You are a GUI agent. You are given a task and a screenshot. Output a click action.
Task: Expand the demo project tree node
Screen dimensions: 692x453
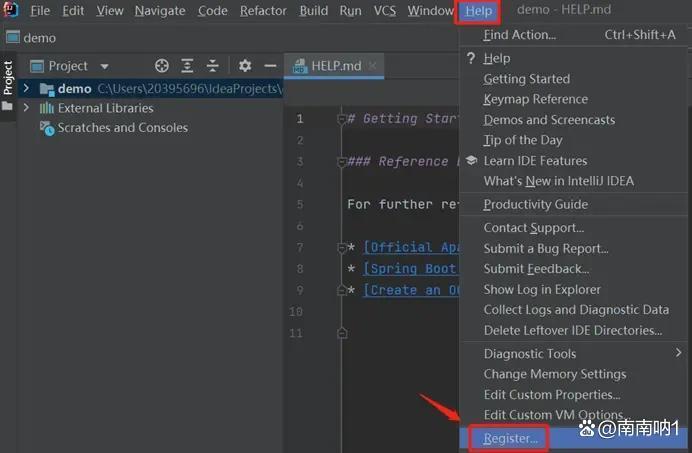(x=26, y=88)
